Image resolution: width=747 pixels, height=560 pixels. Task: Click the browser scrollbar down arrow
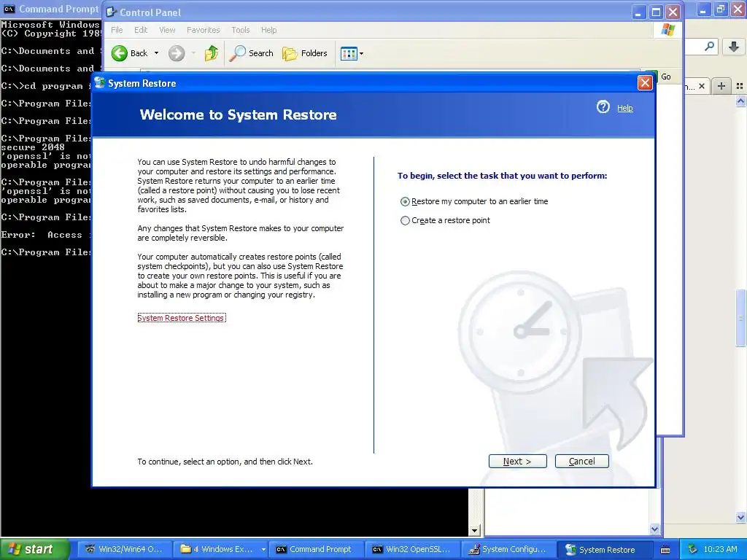click(x=740, y=517)
